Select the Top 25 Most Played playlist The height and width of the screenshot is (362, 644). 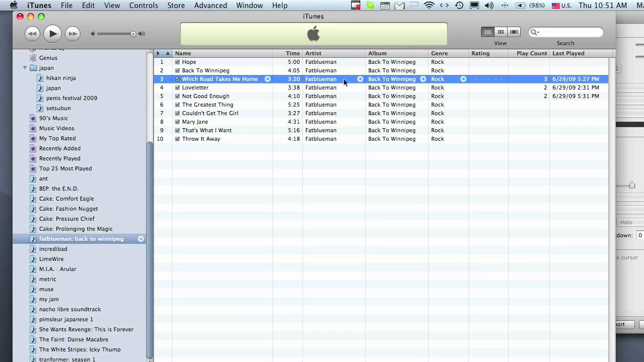tap(65, 168)
